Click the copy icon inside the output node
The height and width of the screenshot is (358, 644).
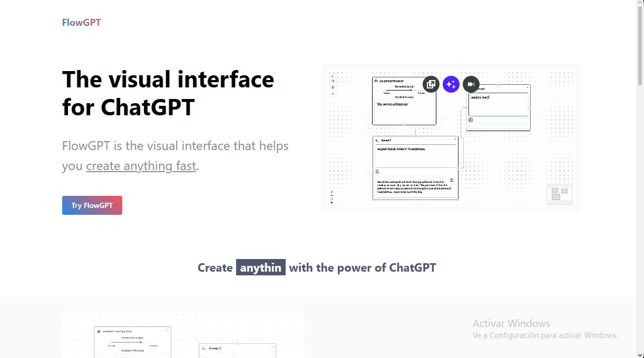[x=452, y=180]
